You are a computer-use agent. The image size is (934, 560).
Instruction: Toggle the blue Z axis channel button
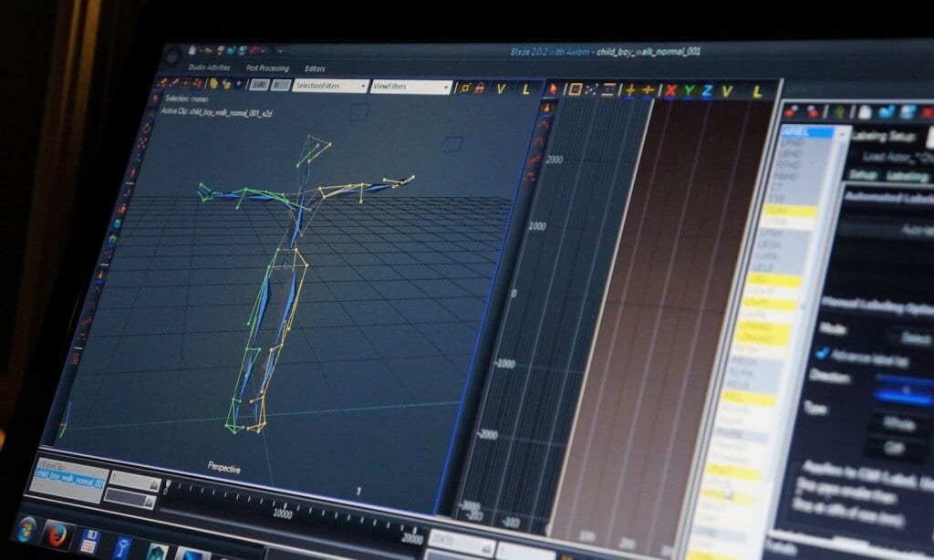pos(707,92)
